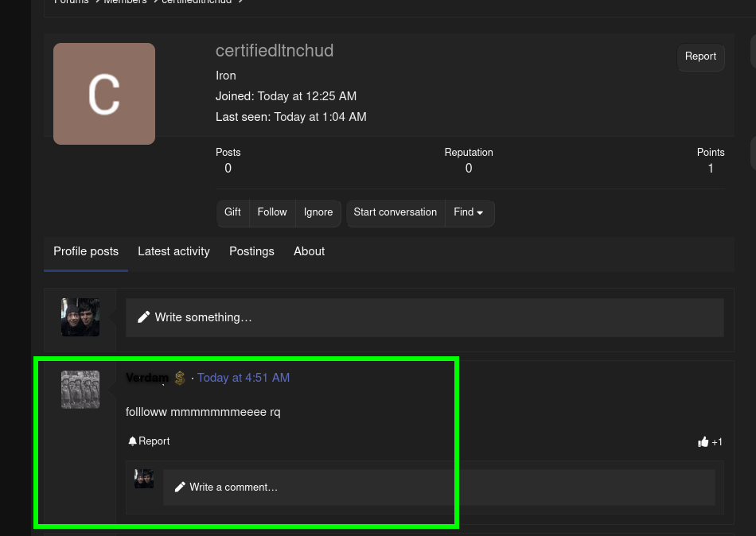Click the pencil icon in the Write something box
The width and height of the screenshot is (756, 536).
tap(144, 317)
